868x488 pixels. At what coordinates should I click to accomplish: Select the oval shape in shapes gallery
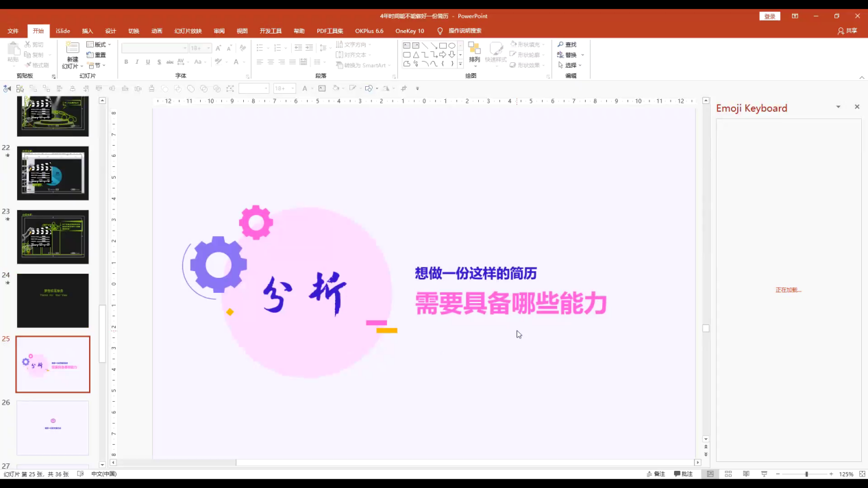[x=451, y=46]
